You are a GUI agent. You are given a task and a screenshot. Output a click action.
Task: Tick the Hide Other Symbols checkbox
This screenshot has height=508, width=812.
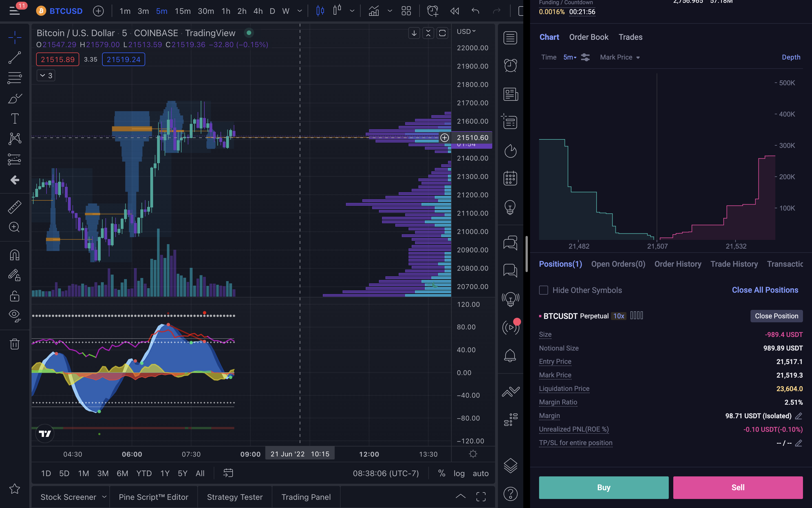click(544, 290)
